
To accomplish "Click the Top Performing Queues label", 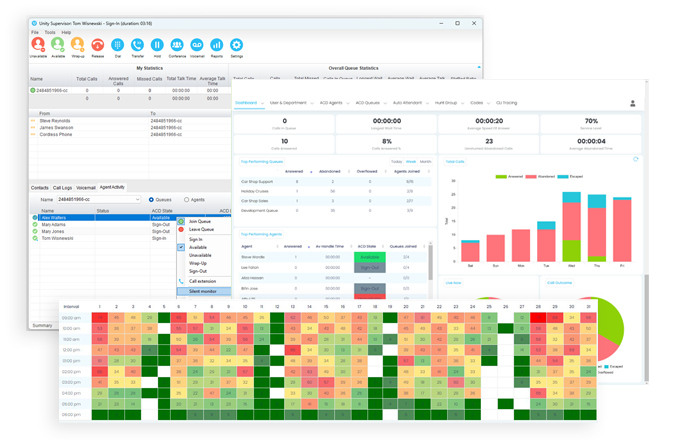I will (262, 162).
